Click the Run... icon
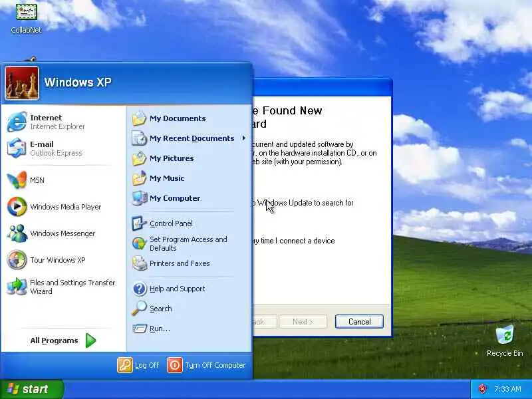 [139, 329]
